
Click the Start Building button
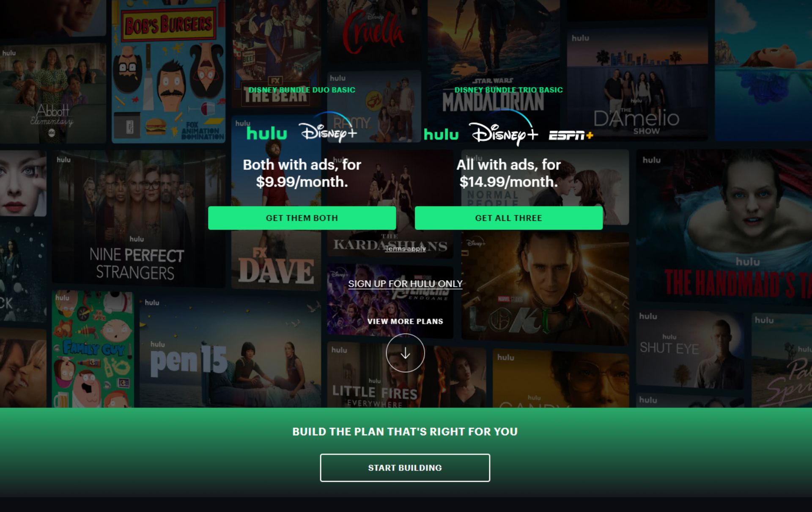pos(405,468)
